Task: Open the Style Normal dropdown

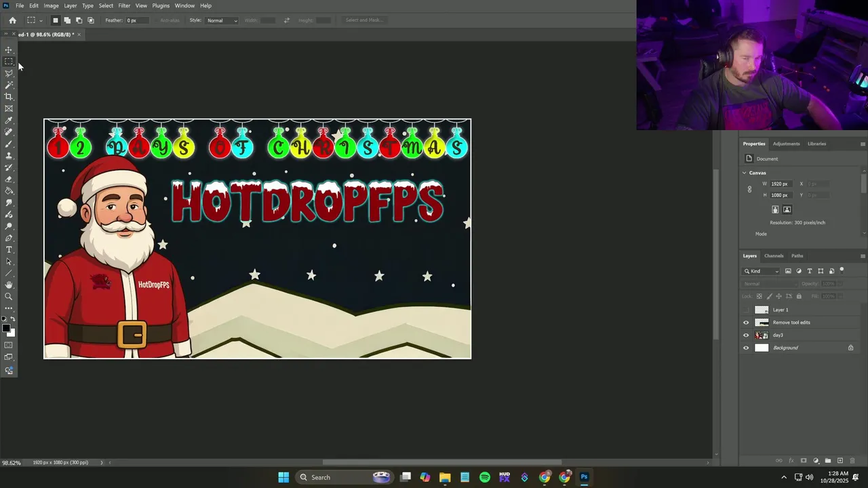Action: (x=222, y=20)
